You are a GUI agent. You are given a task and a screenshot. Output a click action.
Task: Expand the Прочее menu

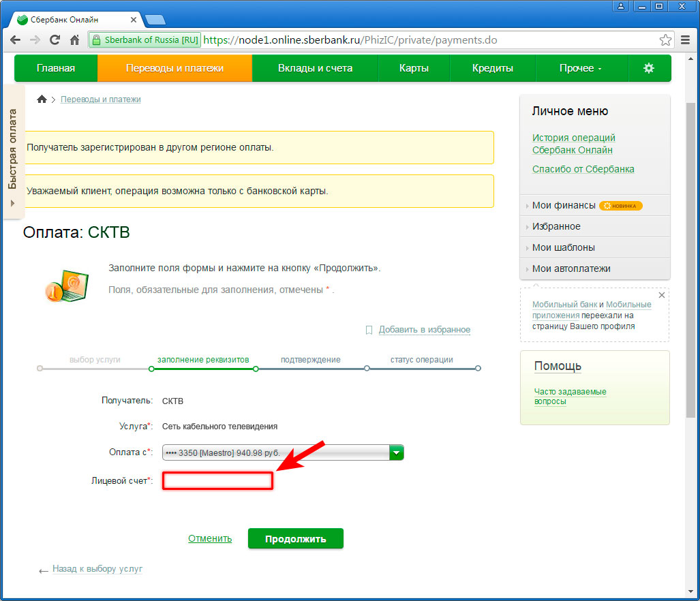581,68
